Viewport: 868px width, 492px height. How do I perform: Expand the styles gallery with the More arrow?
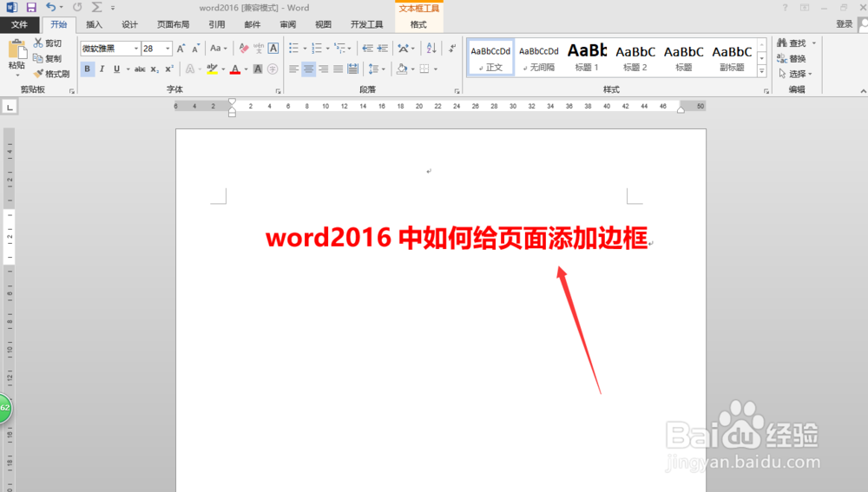[x=762, y=71]
